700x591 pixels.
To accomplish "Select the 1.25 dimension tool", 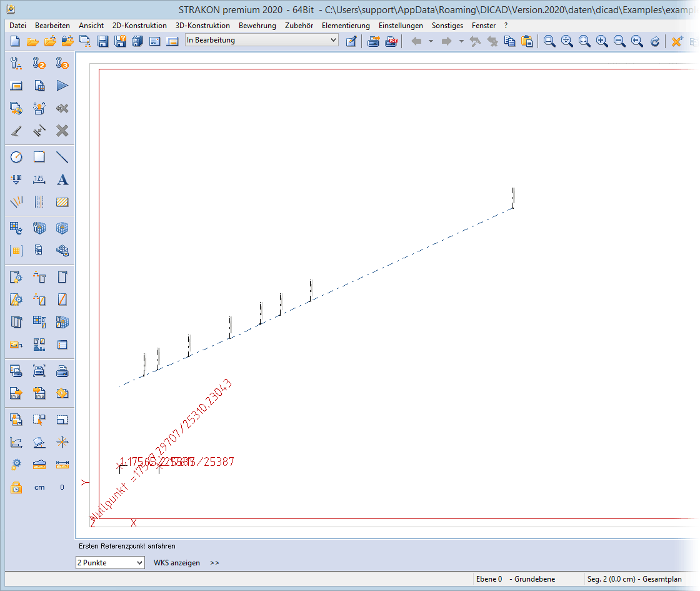I will coord(39,179).
